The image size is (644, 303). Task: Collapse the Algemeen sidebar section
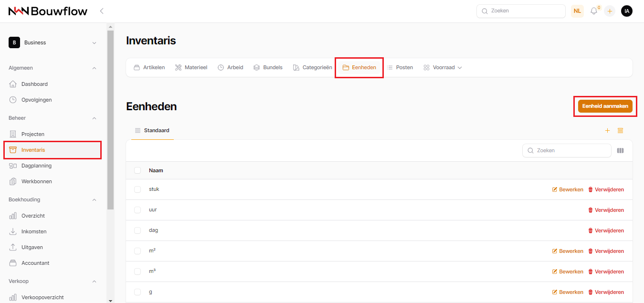(x=94, y=68)
